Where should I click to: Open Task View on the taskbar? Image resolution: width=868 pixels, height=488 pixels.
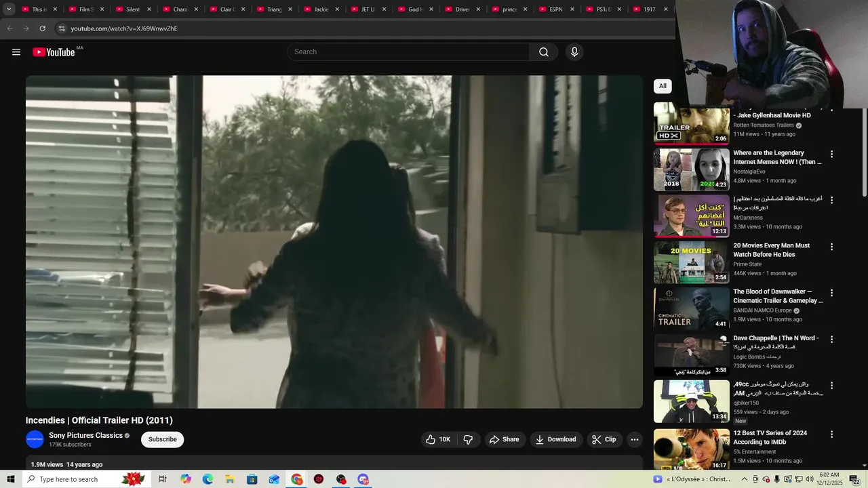click(x=163, y=479)
